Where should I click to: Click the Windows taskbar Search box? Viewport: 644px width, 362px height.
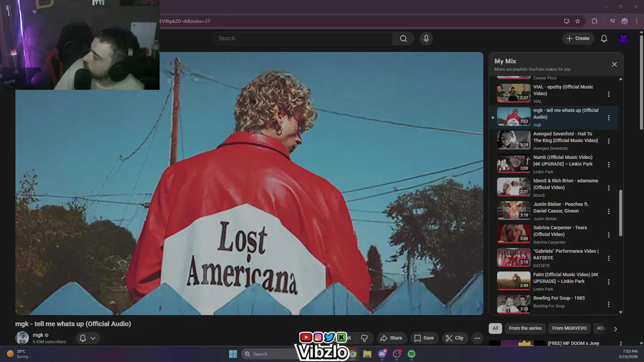269,354
